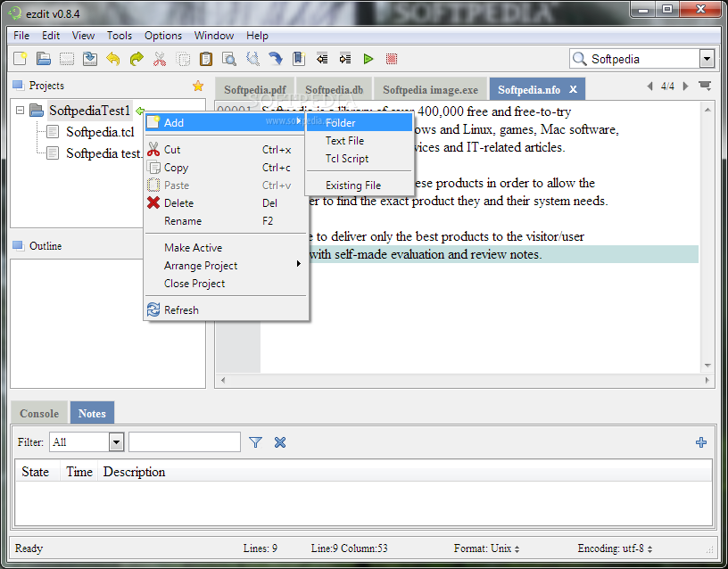
Task: Open the Encoding utf-8 selector
Action: tap(616, 548)
